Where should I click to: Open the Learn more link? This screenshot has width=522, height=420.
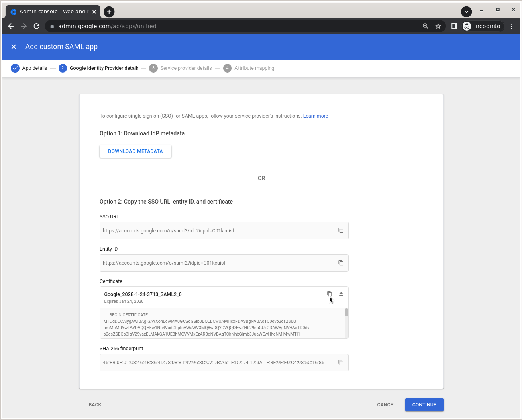click(316, 116)
